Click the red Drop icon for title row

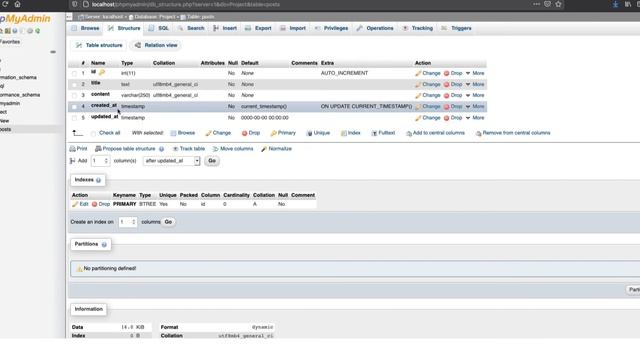coord(447,84)
